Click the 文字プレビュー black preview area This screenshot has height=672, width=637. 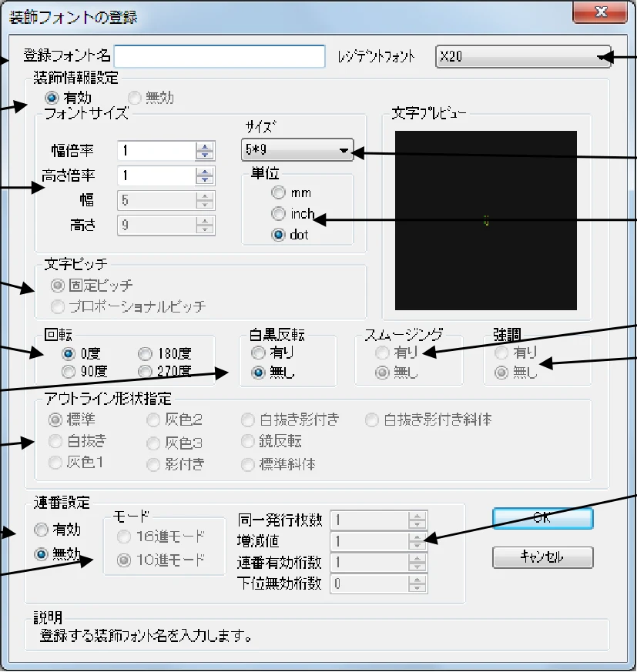pos(485,220)
